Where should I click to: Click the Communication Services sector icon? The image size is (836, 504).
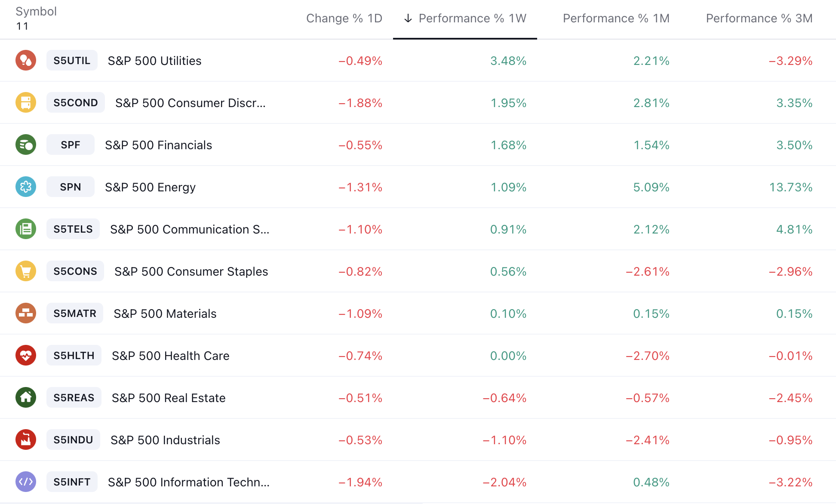coord(26,229)
